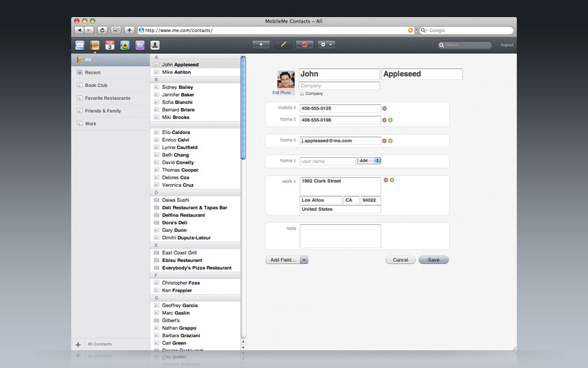588x368 pixels.
Task: Click the orange RSS indicator in address bar
Action: [411, 30]
